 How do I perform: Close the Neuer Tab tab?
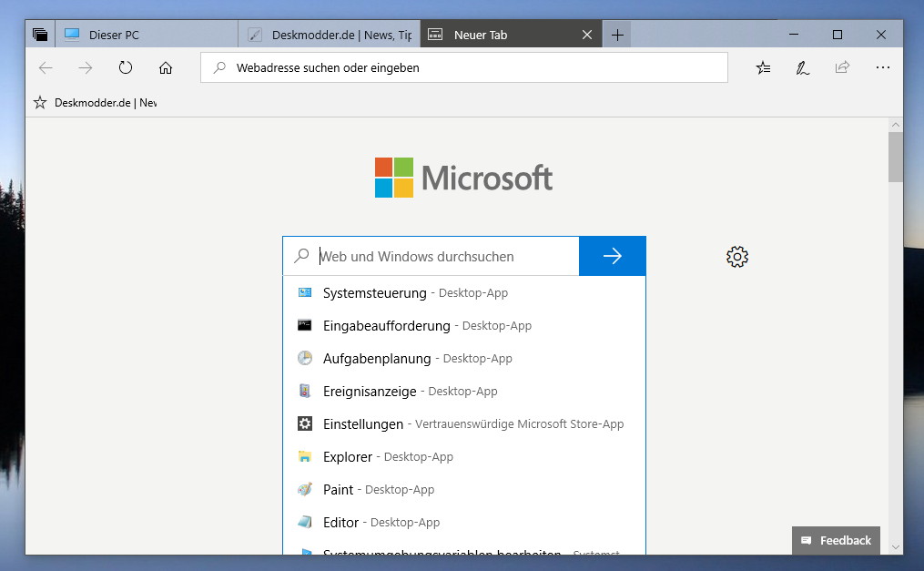point(587,35)
